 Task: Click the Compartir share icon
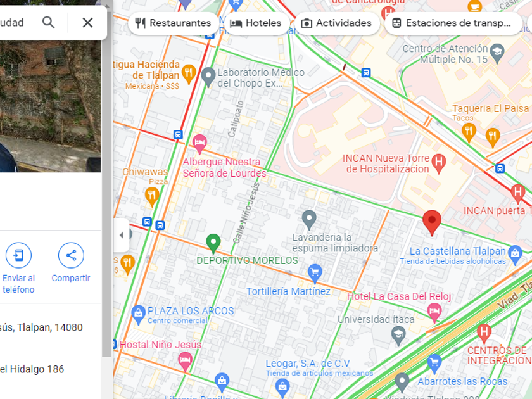[x=71, y=255]
